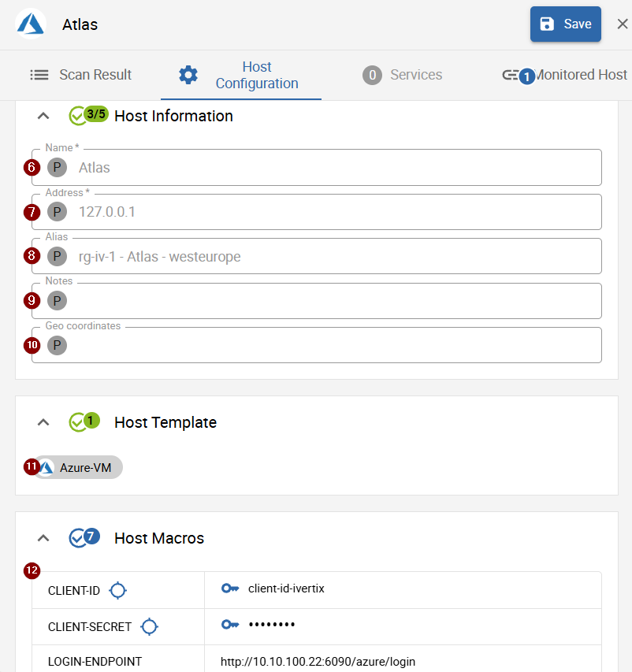The height and width of the screenshot is (672, 632).
Task: Switch to the Host Configuration tab
Action: pos(241,75)
